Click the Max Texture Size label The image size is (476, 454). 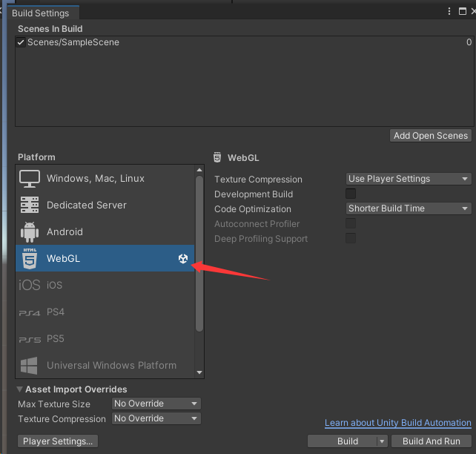(54, 404)
